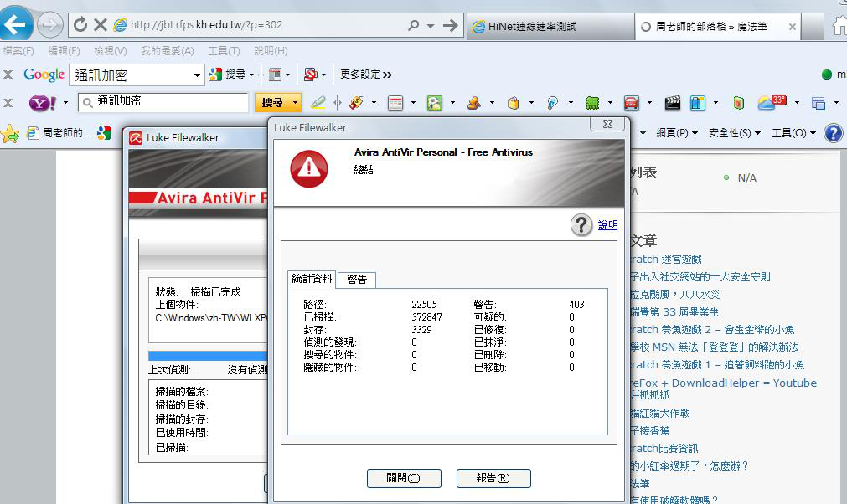This screenshot has width=847, height=504.
Task: Open the 檔案(F) menu
Action: (x=18, y=51)
